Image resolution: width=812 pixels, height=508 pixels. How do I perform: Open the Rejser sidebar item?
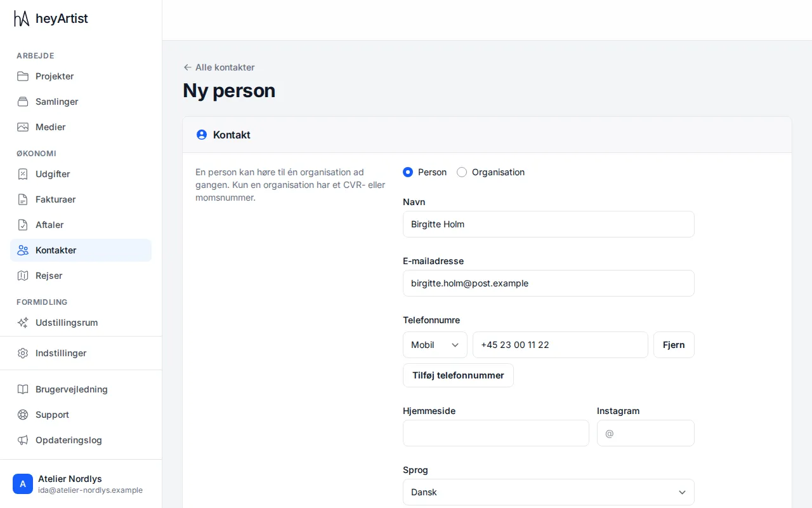pyautogui.click(x=81, y=276)
